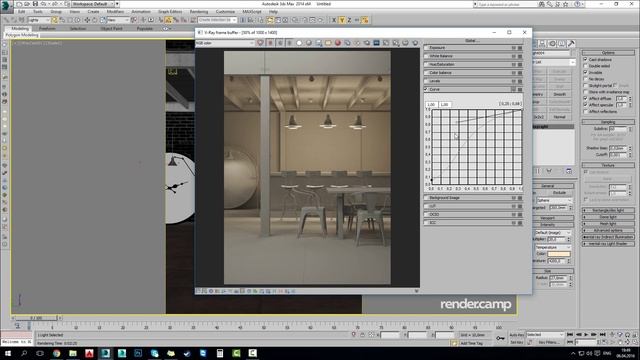
Task: Toggle the Affect diffuse checkbox
Action: 586,98
